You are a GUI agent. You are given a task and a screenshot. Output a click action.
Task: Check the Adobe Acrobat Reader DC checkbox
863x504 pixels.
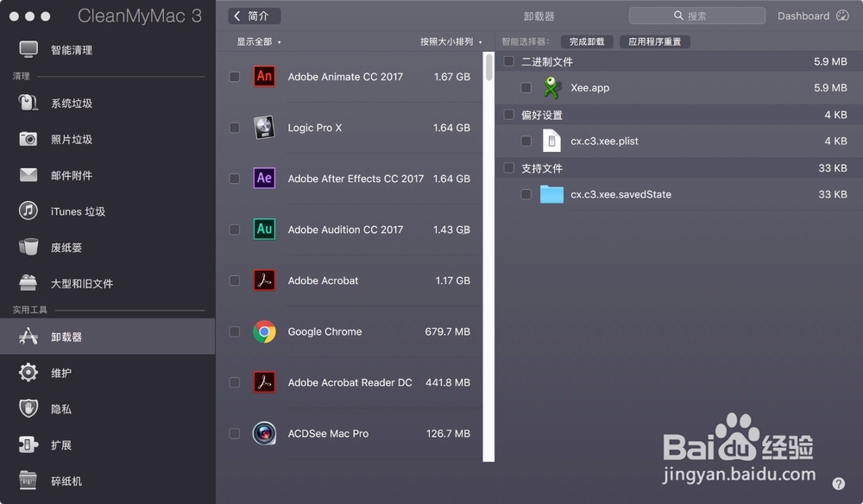235,382
